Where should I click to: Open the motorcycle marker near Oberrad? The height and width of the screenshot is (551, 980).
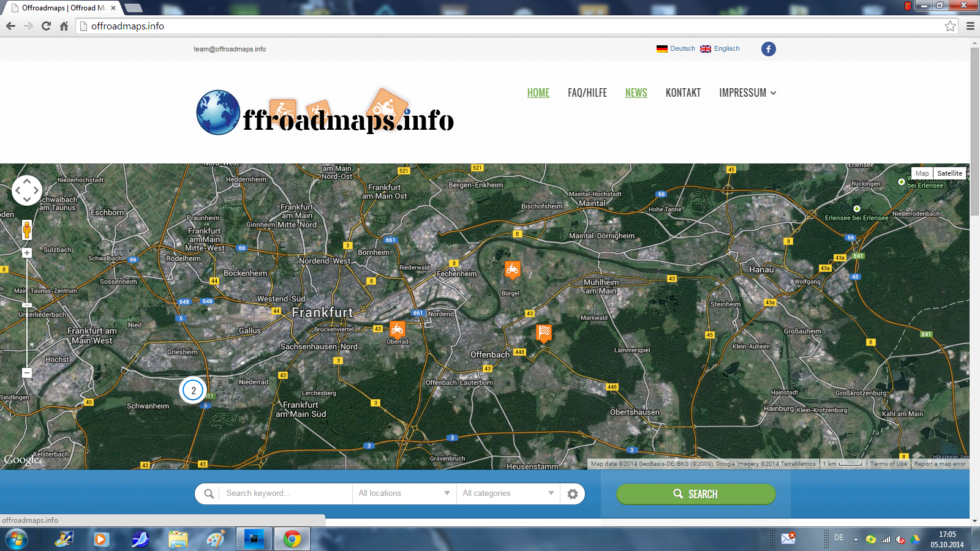[x=398, y=330]
